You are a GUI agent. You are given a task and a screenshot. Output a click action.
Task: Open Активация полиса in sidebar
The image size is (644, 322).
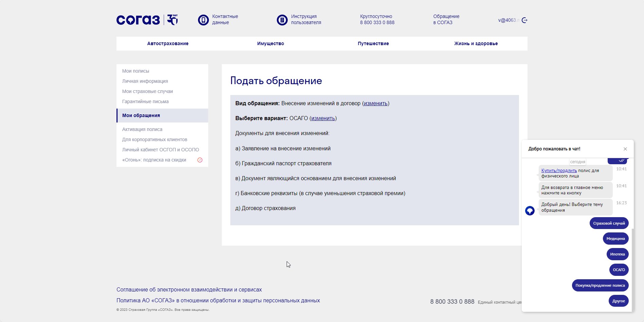[x=142, y=129]
